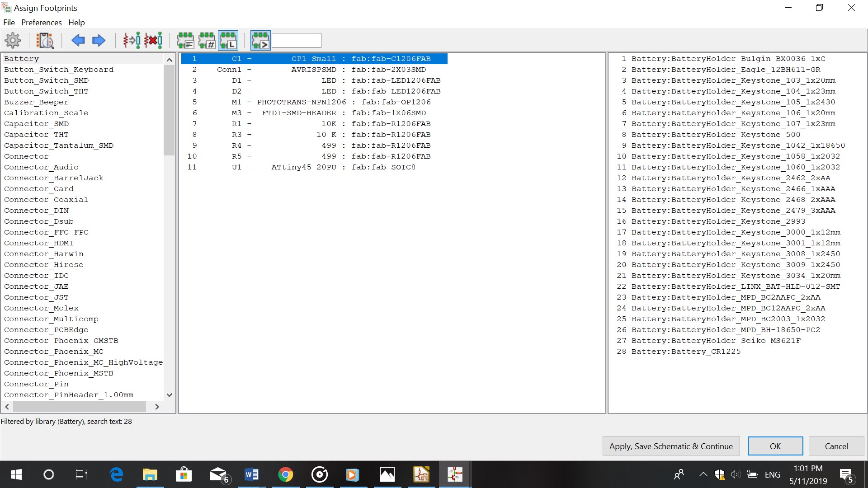Screen dimensions: 868x488
Task: Go to next unassociated component arrow
Action: [99, 41]
